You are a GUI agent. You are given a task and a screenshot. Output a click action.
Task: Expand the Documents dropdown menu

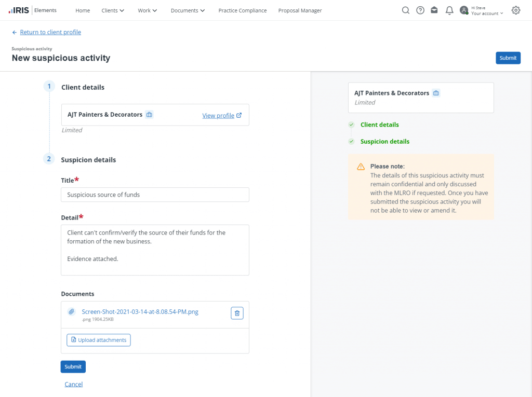pos(188,10)
